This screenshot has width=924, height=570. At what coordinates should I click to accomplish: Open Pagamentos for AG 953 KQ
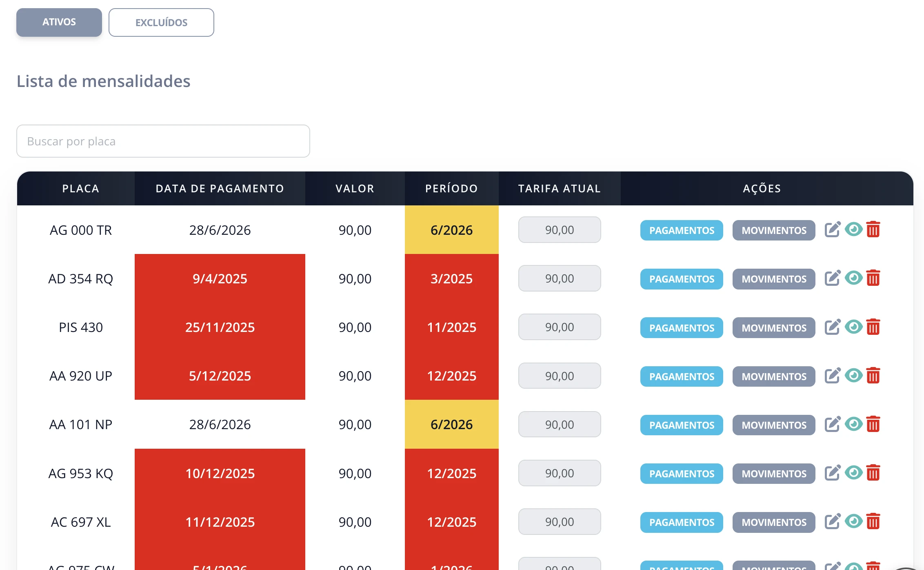[682, 474]
